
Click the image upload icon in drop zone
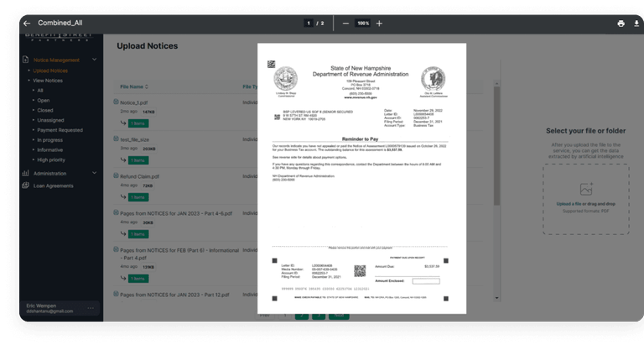(586, 189)
